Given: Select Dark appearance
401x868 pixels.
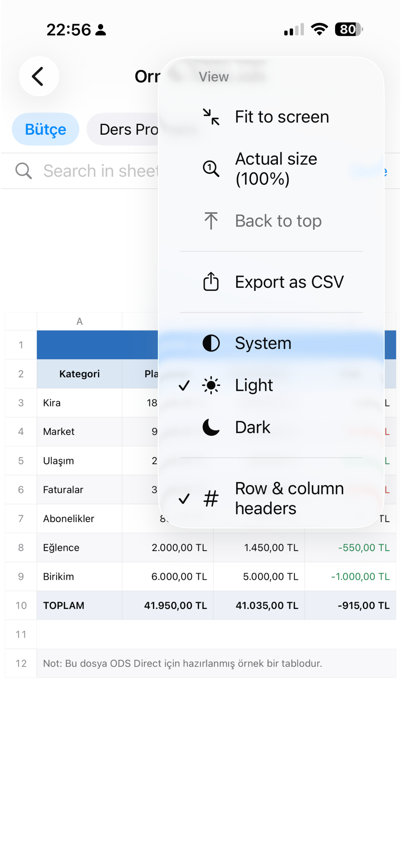Looking at the screenshot, I should click(x=271, y=428).
